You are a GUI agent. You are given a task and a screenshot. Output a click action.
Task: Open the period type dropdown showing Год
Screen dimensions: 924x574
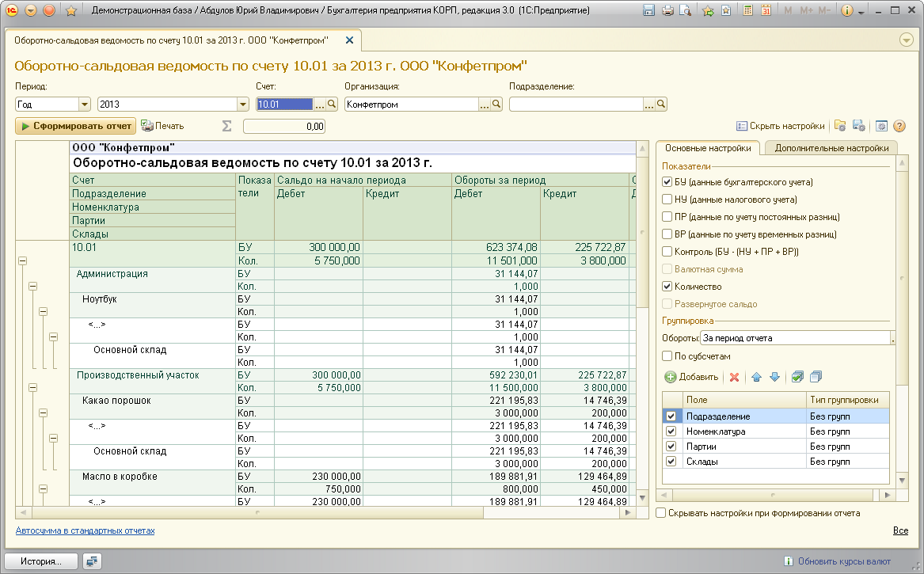click(x=84, y=104)
